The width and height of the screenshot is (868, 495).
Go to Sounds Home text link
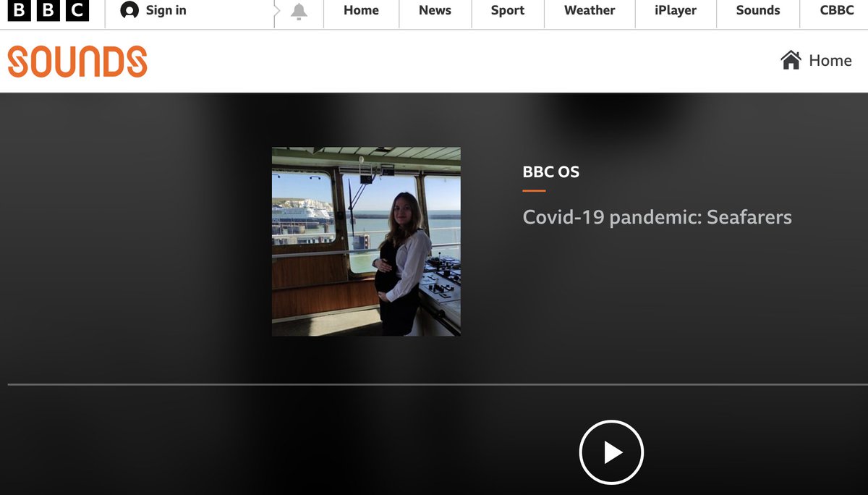pyautogui.click(x=830, y=61)
